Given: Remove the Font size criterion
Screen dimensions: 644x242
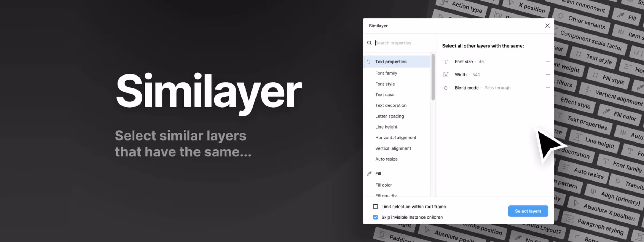Looking at the screenshot, I should (x=548, y=62).
